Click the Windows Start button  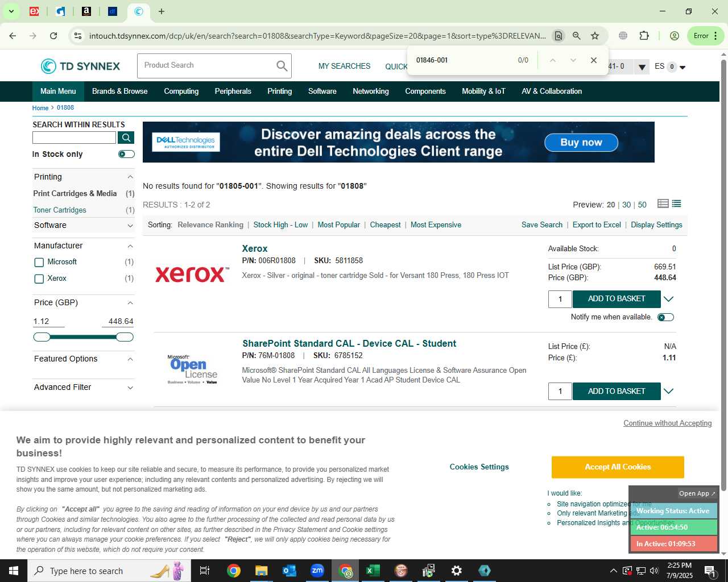[x=14, y=571]
